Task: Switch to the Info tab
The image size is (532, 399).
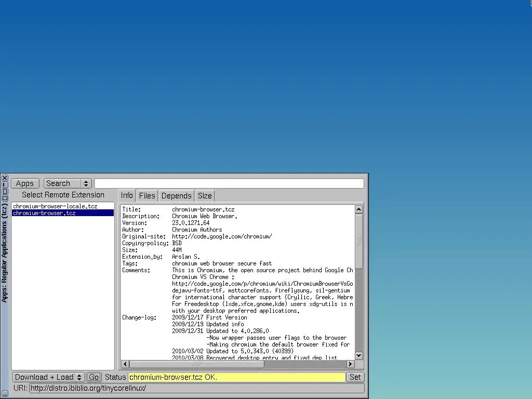Action: click(x=127, y=196)
